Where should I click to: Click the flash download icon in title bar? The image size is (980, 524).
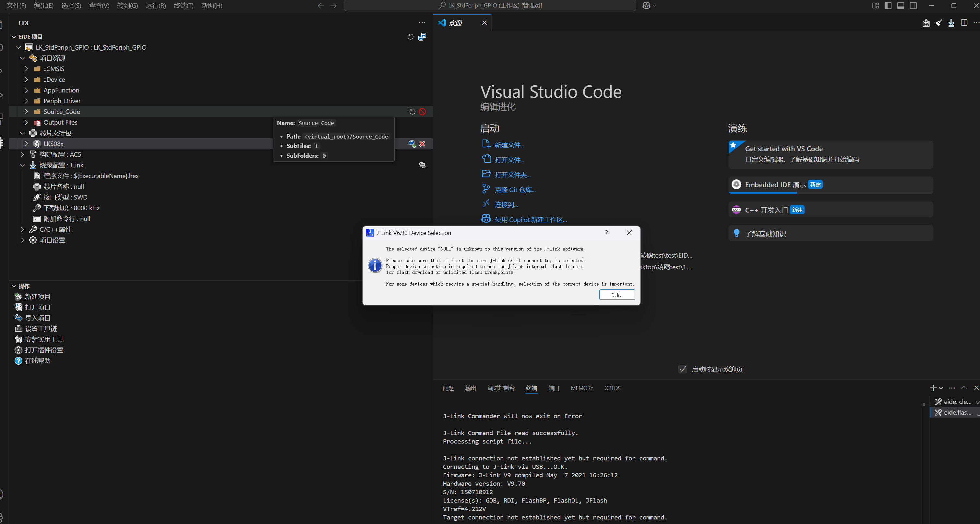tap(951, 23)
